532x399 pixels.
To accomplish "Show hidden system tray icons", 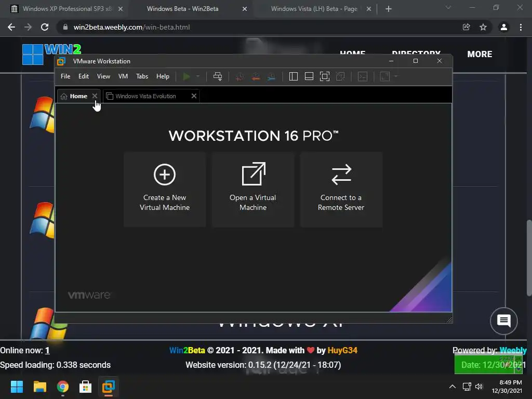I will coord(453,387).
